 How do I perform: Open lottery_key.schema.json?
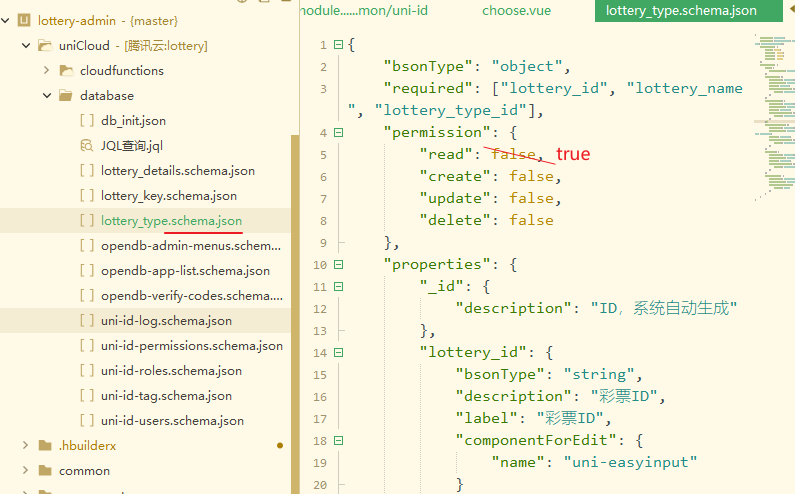coord(169,195)
